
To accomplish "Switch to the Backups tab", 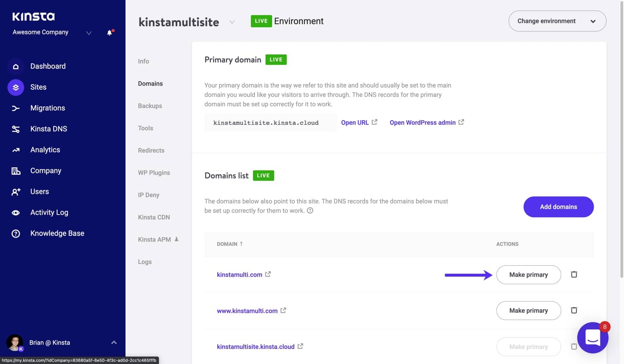I will 150,106.
